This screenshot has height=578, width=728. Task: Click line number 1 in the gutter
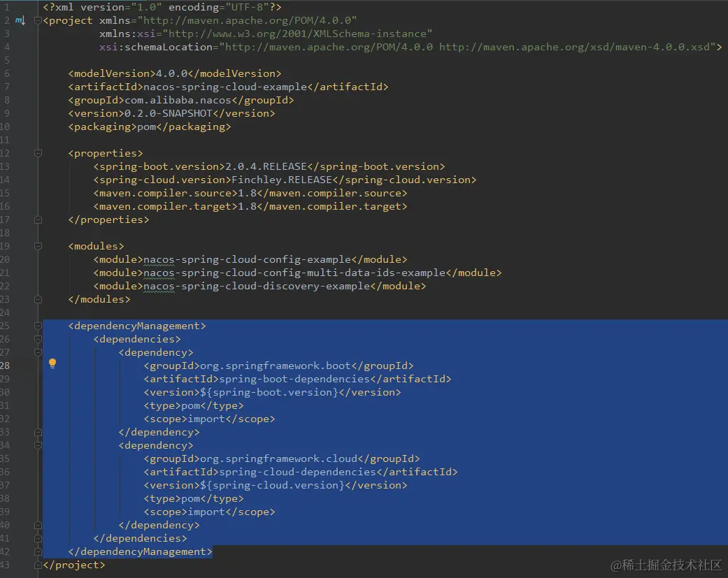click(x=6, y=7)
